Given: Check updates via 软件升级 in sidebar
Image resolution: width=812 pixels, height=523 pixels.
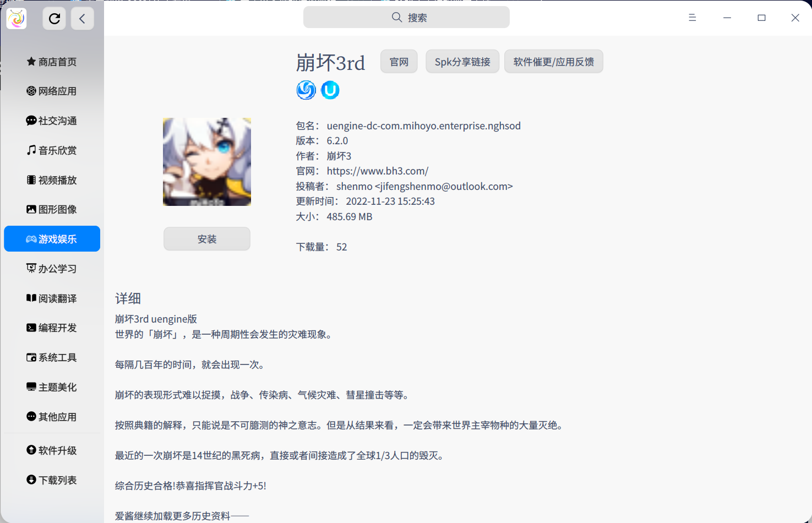Looking at the screenshot, I should [x=52, y=450].
